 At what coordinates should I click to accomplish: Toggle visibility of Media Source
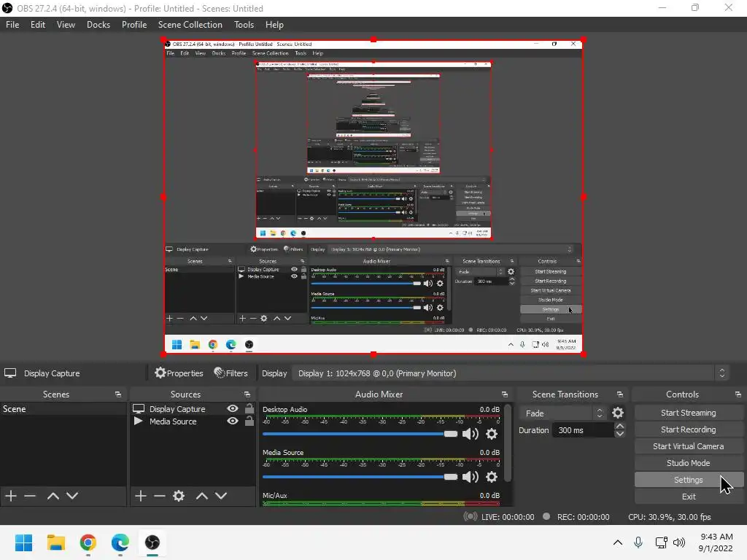[x=233, y=421]
